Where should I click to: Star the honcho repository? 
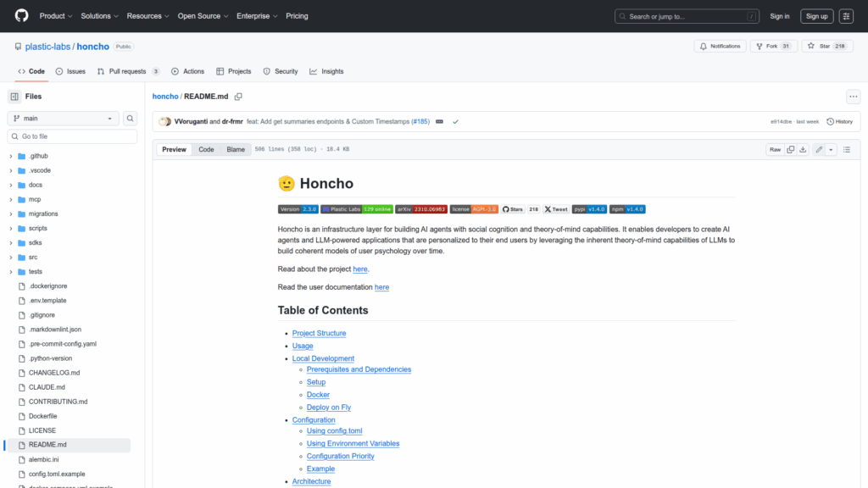[x=827, y=46]
